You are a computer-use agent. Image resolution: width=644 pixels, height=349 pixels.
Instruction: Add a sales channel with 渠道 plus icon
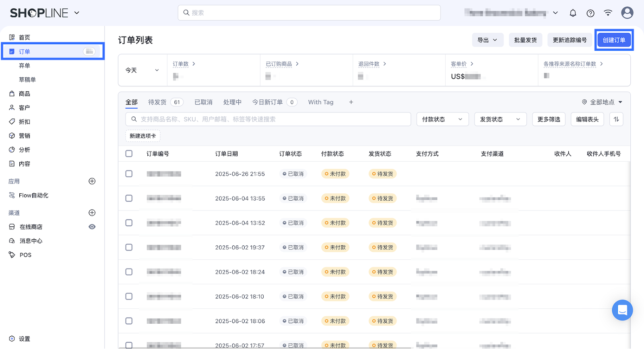(92, 213)
